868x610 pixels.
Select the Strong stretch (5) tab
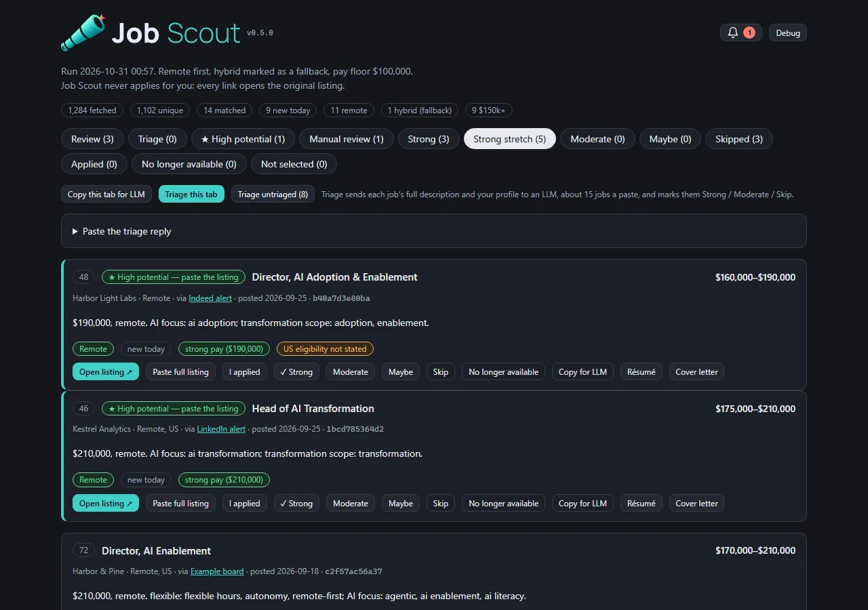click(x=510, y=139)
